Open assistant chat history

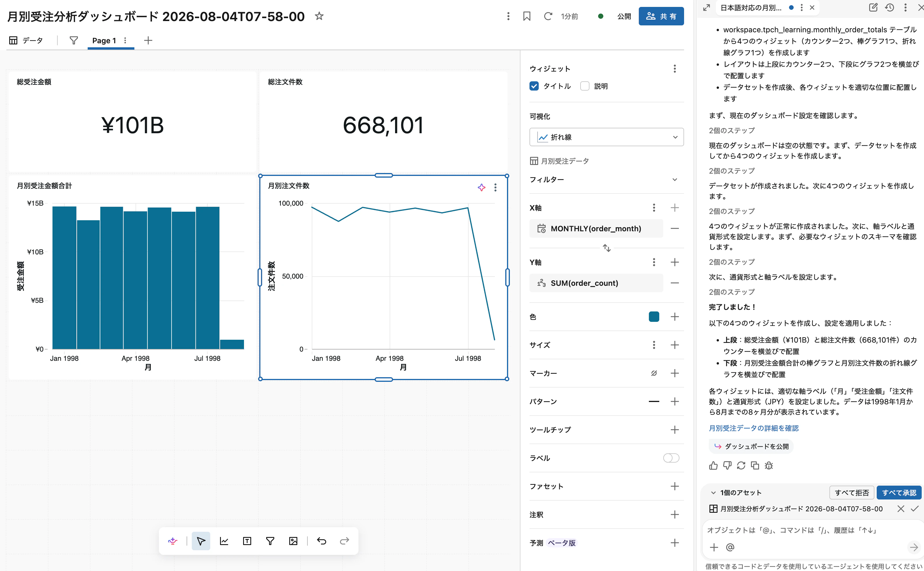pyautogui.click(x=890, y=7)
